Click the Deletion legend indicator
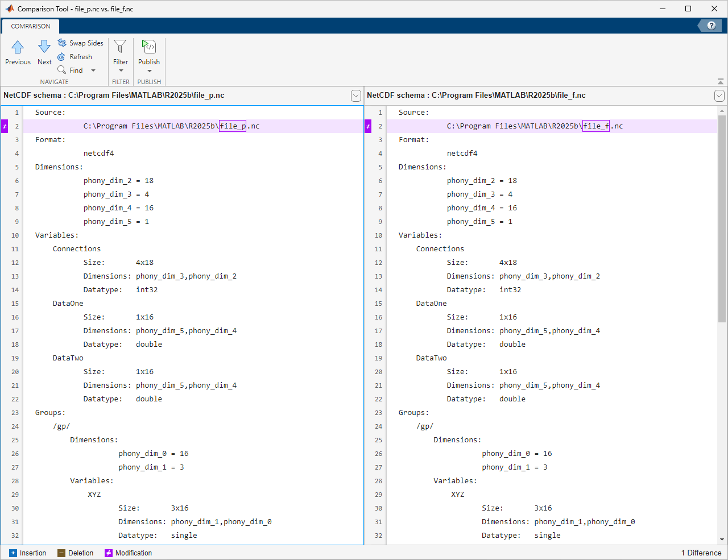728x560 pixels. 60,553
